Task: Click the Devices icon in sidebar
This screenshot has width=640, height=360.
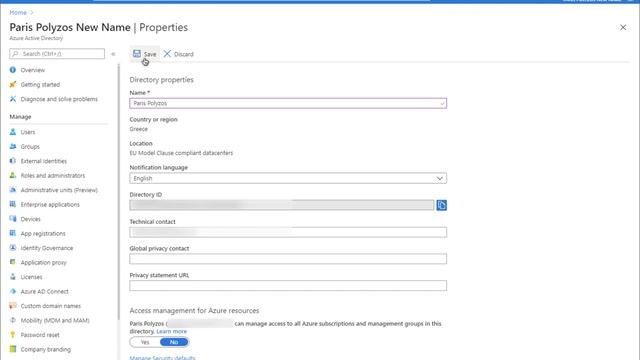Action: coord(13,219)
